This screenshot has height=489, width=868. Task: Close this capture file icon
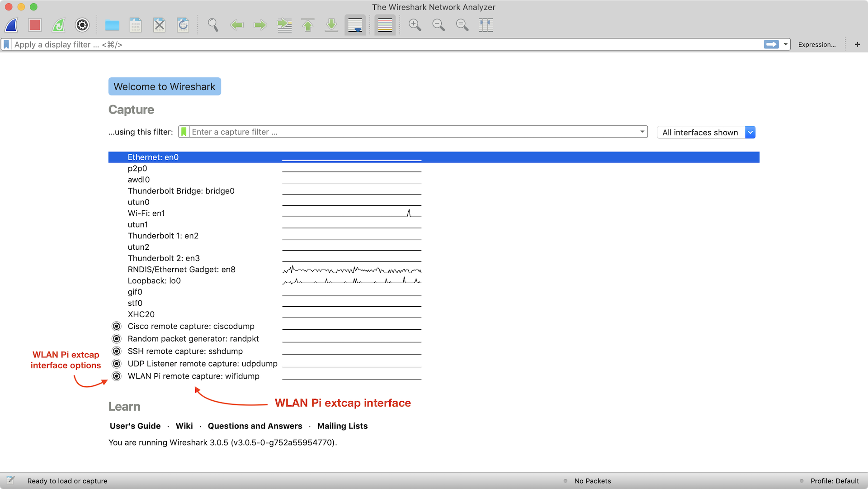tap(159, 25)
